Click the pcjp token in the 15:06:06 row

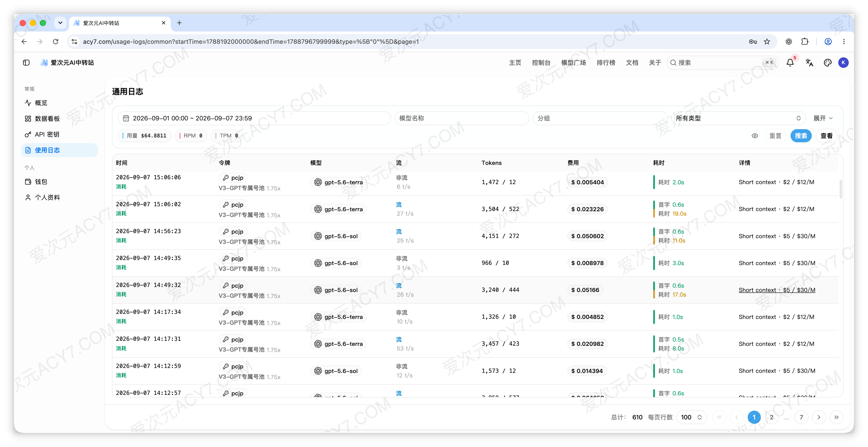tap(233, 178)
